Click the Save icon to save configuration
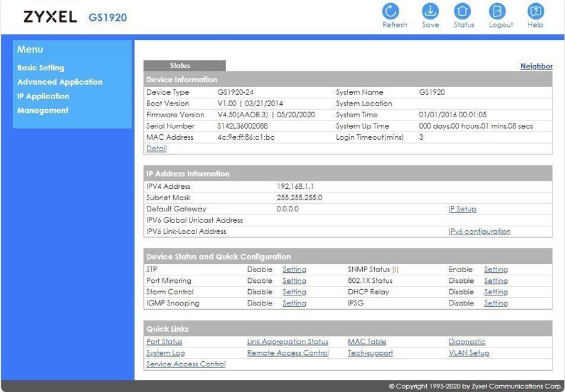 (430, 11)
